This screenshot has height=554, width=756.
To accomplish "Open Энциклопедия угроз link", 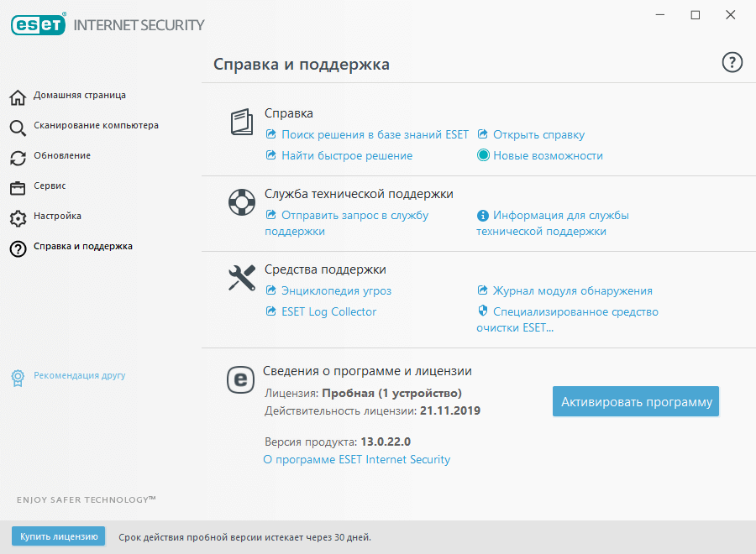I will (x=336, y=290).
